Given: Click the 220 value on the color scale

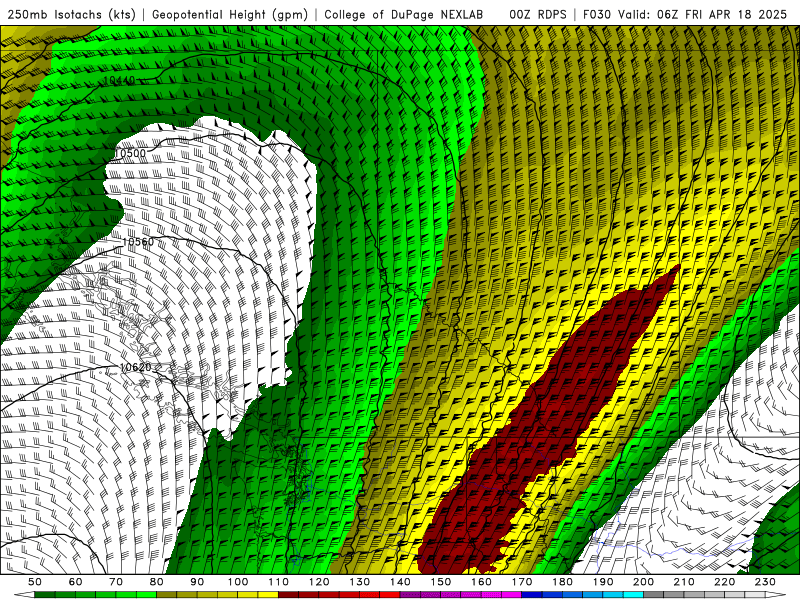Looking at the screenshot, I should pos(724,582).
